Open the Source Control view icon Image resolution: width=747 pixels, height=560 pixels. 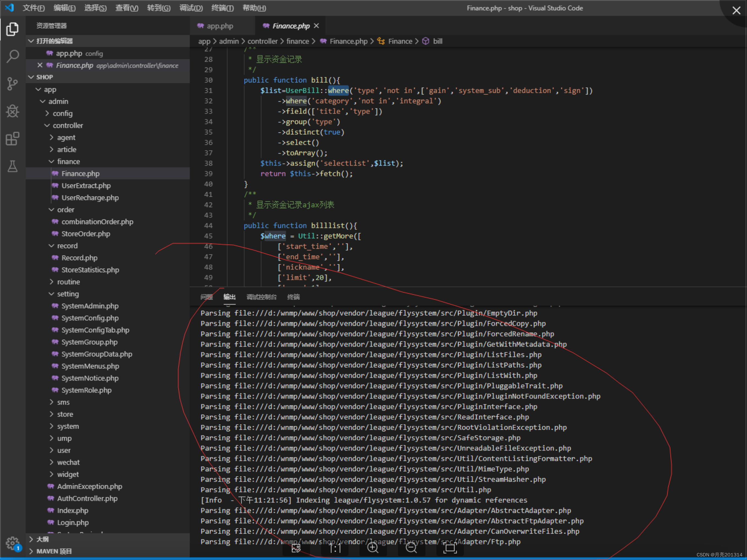(x=12, y=84)
